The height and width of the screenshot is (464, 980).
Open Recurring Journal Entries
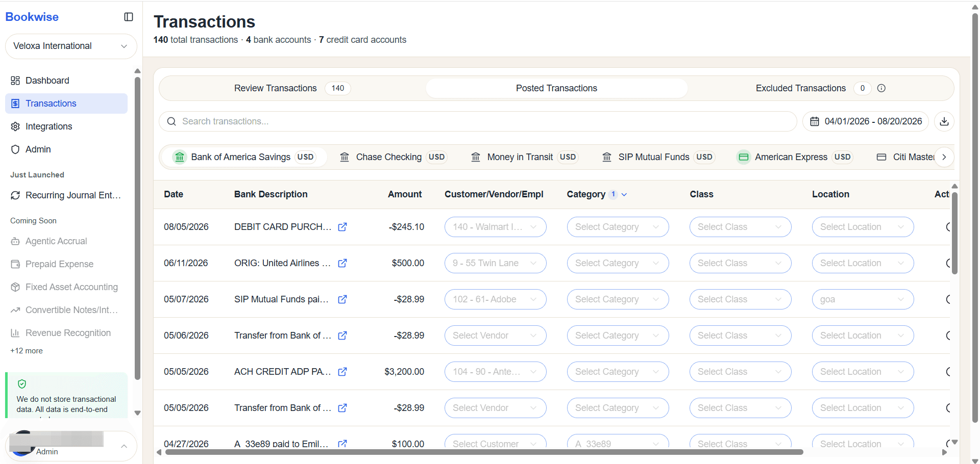tap(66, 195)
